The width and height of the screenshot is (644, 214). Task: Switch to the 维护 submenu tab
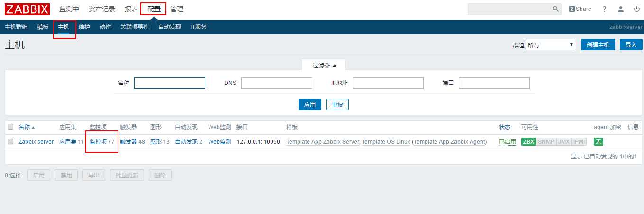point(84,27)
